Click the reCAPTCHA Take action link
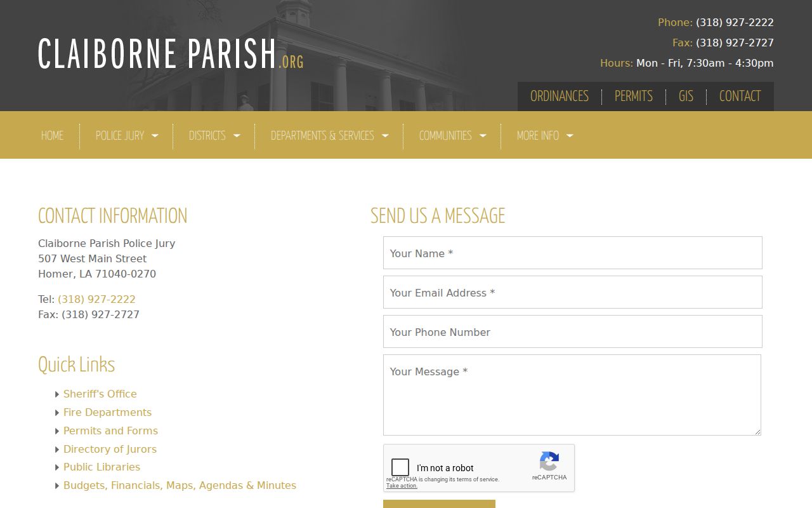 [x=402, y=486]
